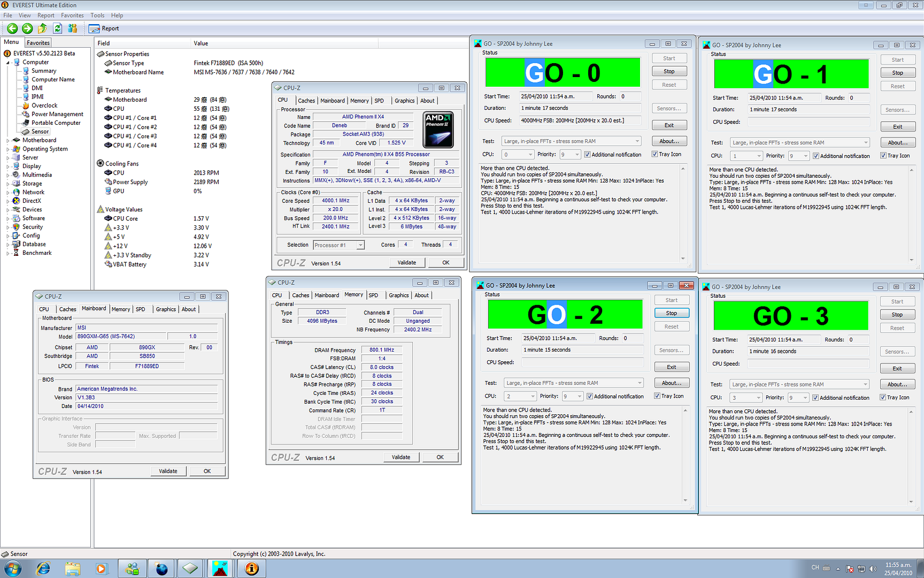
Task: Switch to the SPD tab in the Memory CPU-Z window
Action: pos(373,295)
